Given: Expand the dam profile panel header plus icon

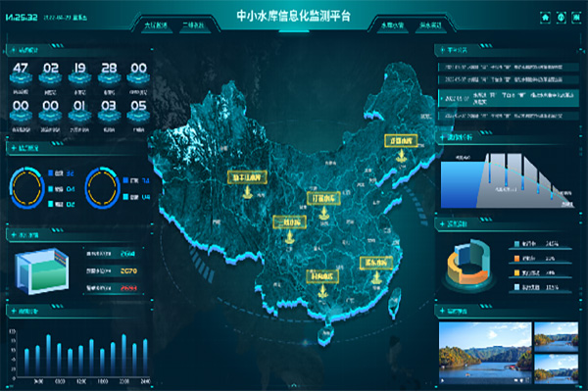Looking at the screenshot, I should 442,136.
